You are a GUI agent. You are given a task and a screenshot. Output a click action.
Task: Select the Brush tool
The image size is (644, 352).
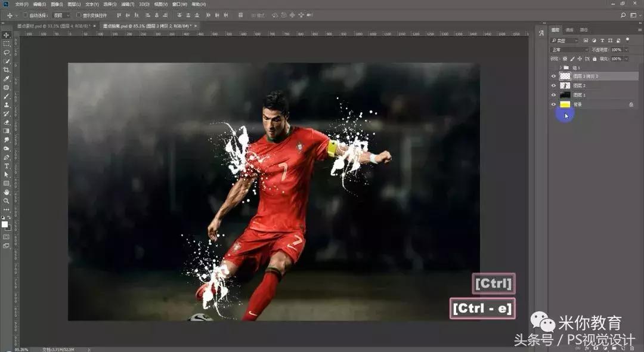point(6,96)
